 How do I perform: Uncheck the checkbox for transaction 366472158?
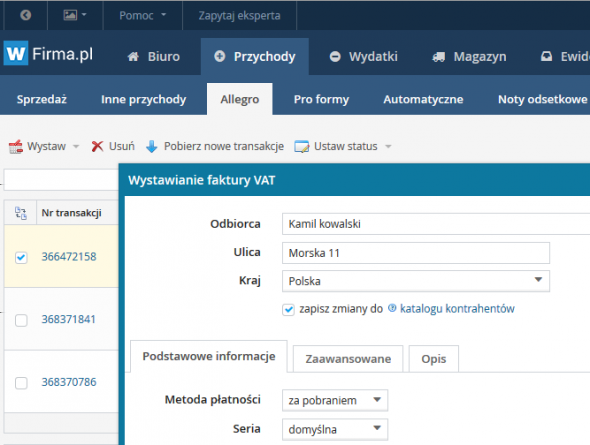pyautogui.click(x=21, y=257)
